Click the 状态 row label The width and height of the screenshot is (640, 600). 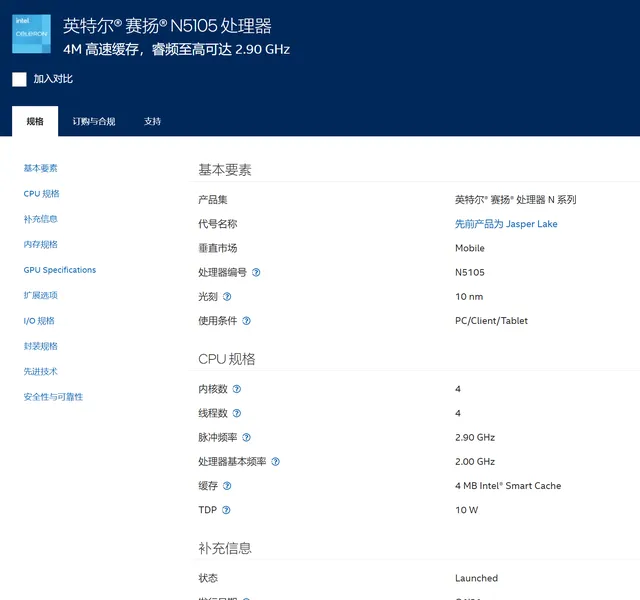[x=208, y=578]
